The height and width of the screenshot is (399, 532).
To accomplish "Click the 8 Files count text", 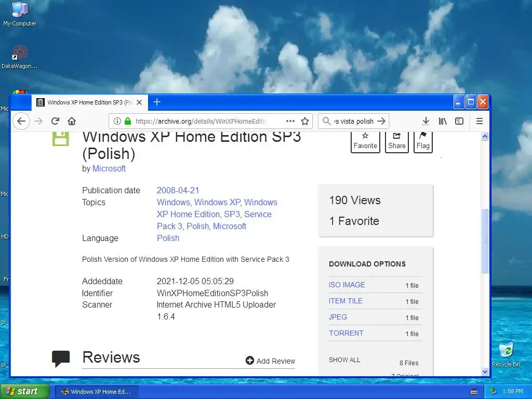I will click(409, 363).
